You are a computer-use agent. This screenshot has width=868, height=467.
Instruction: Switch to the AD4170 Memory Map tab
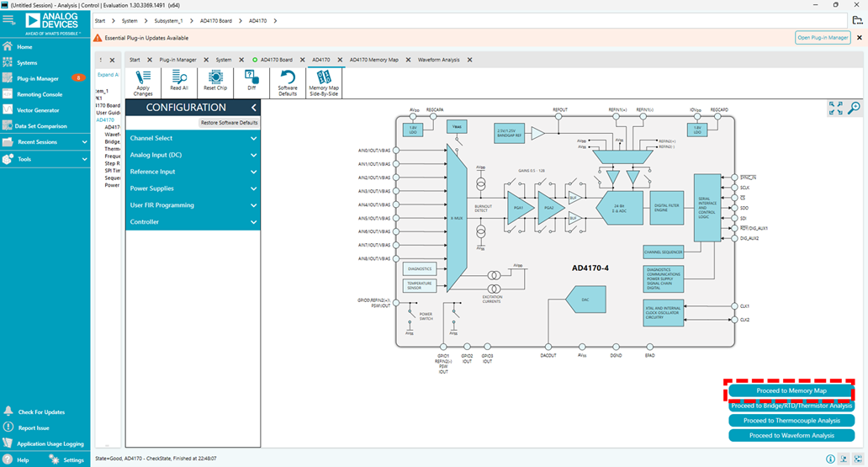373,60
